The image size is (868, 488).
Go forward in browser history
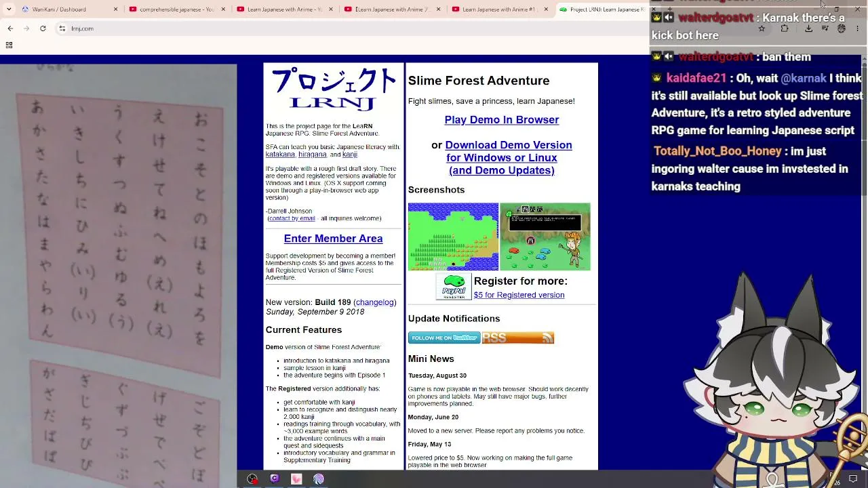26,28
